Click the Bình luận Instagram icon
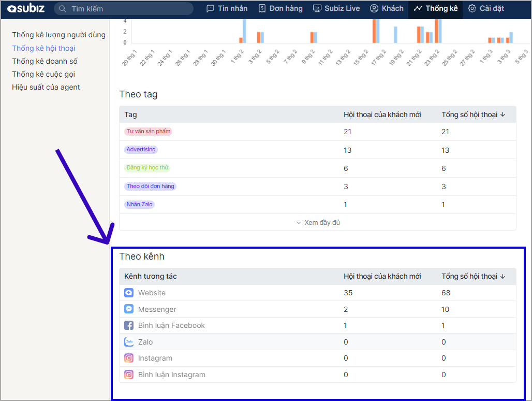The height and width of the screenshot is (401, 532). click(x=129, y=375)
